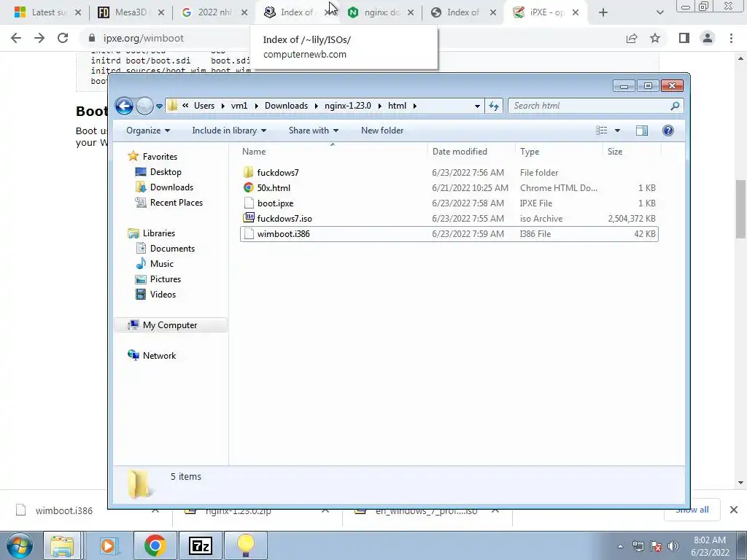Viewport: 747px width, 560px height.
Task: Open Explorer help icon
Action: click(x=668, y=131)
